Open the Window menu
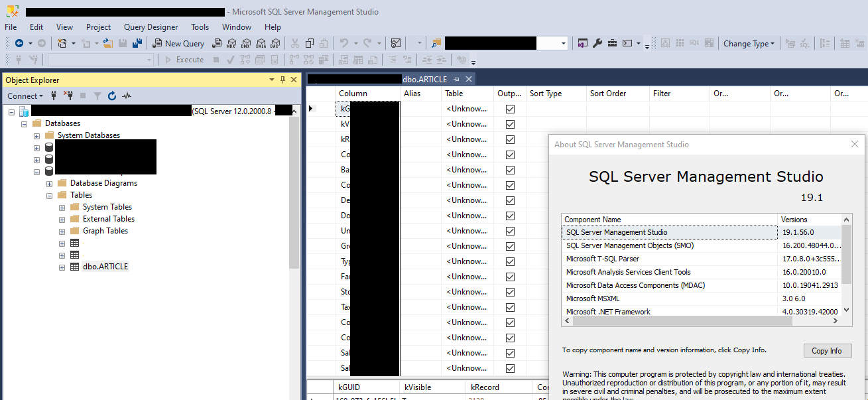 pyautogui.click(x=237, y=27)
